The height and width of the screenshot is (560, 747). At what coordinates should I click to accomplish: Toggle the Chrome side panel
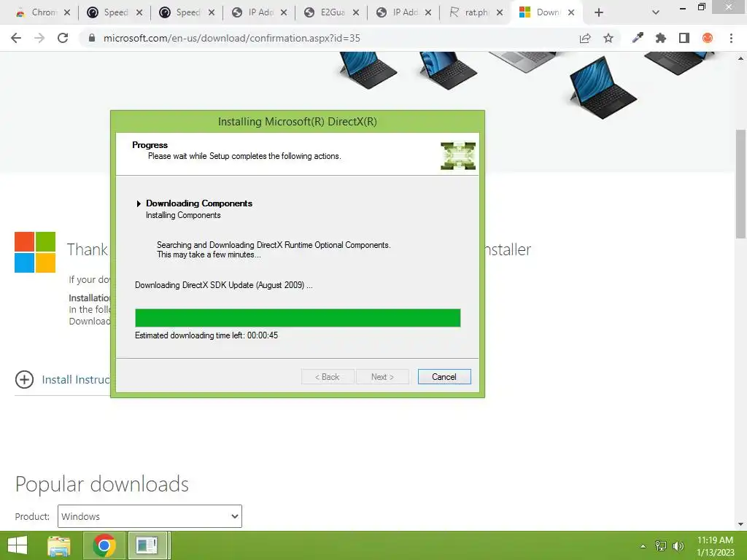684,38
